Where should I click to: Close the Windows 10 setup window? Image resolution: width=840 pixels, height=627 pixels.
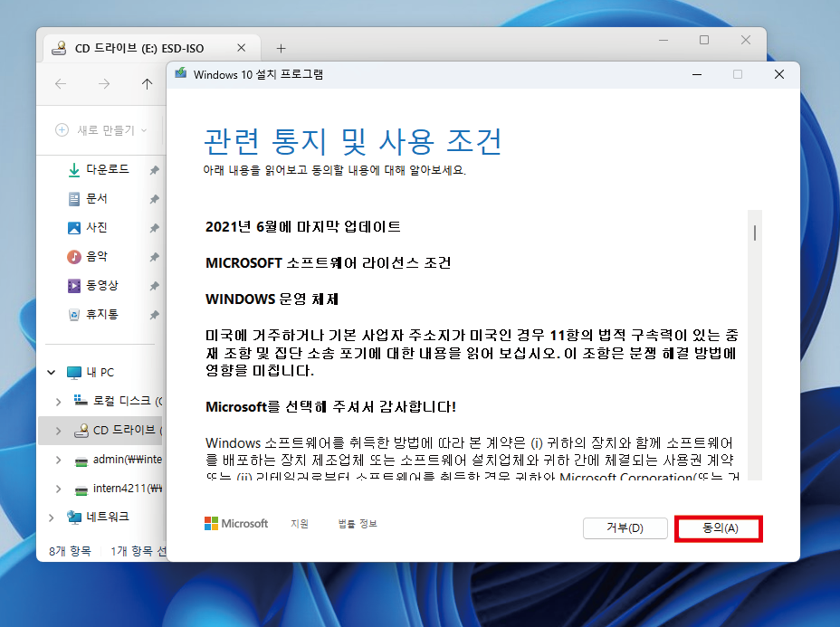click(x=779, y=74)
